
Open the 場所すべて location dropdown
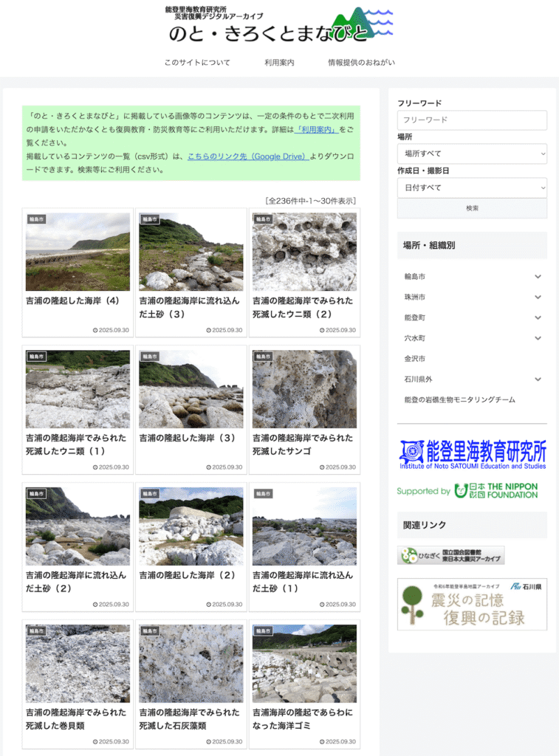472,154
